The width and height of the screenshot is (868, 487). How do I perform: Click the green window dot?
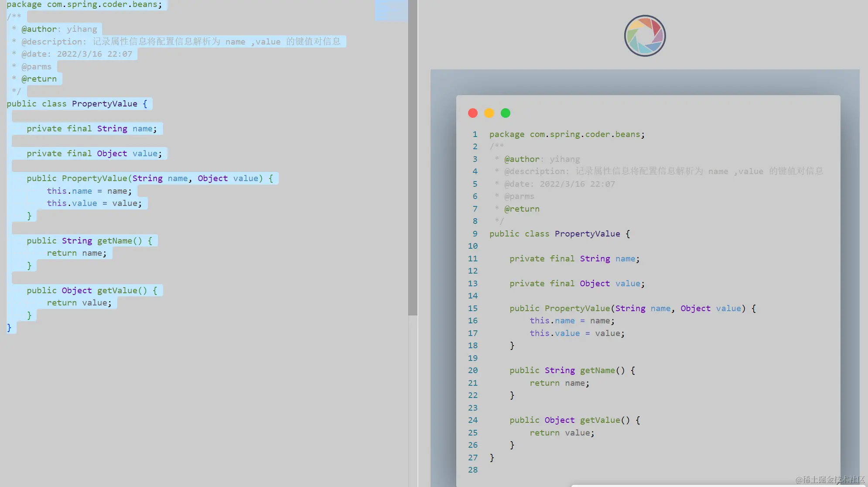pos(506,113)
